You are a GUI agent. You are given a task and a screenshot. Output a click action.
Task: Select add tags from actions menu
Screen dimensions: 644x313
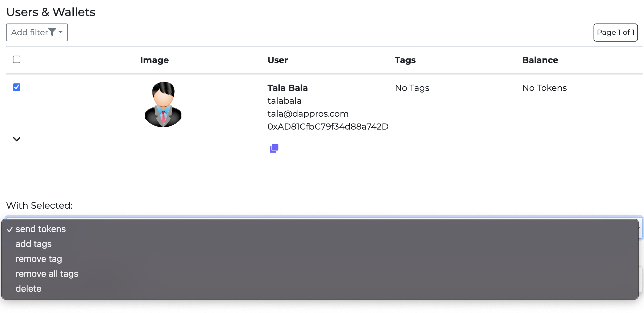click(x=34, y=244)
